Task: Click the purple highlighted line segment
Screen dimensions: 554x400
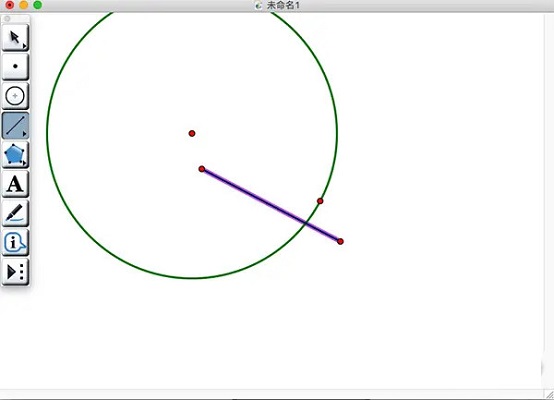Action: tap(271, 205)
